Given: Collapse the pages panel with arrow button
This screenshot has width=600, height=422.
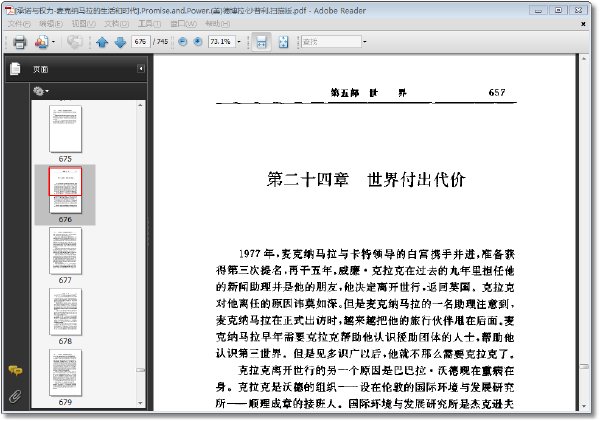Looking at the screenshot, I should 141,68.
